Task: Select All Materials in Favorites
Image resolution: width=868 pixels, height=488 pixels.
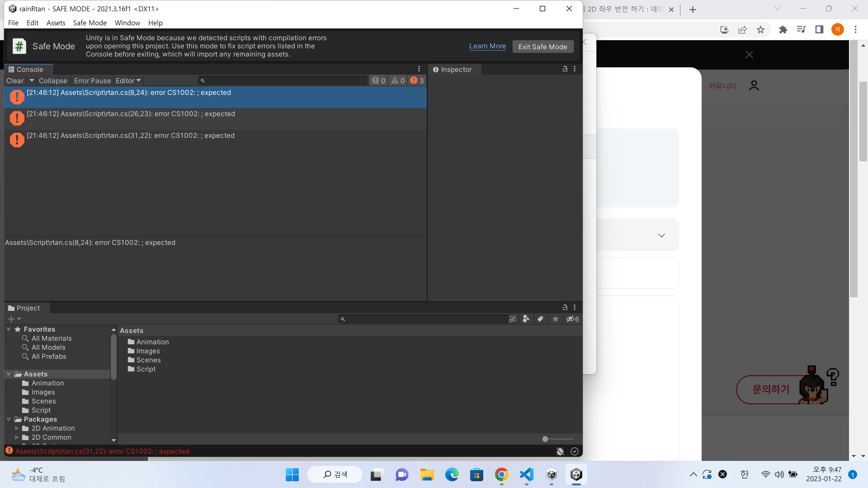Action: 52,338
